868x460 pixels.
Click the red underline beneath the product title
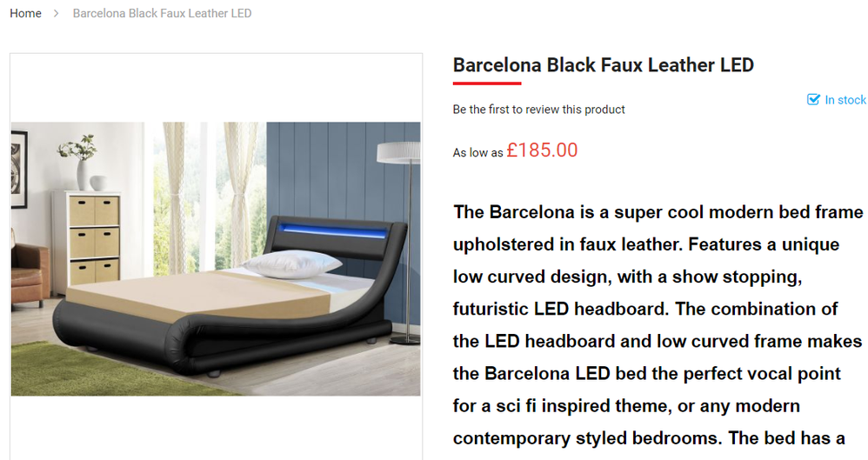pyautogui.click(x=487, y=83)
